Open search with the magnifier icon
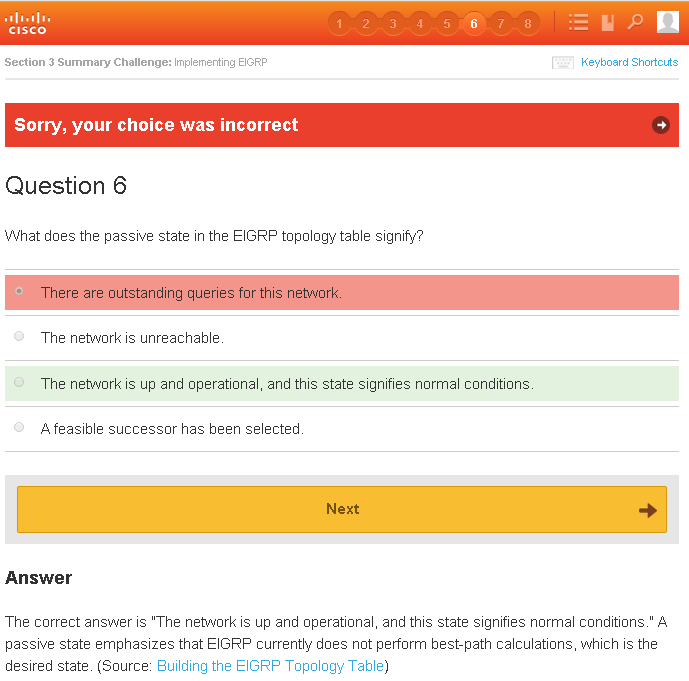 tap(635, 22)
